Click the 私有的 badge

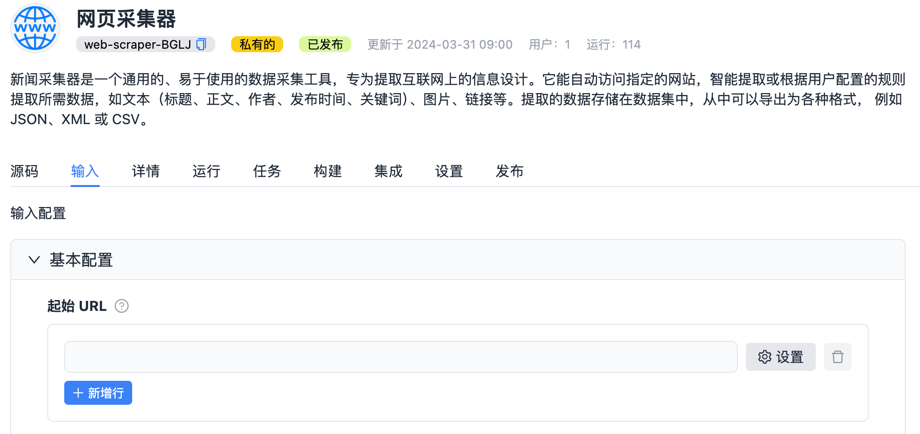click(x=257, y=45)
